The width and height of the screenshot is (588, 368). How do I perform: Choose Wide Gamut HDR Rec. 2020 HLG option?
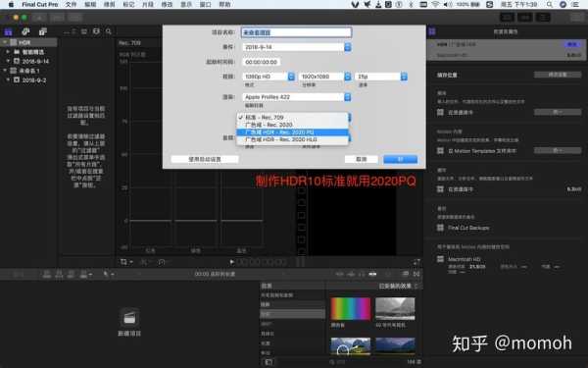pyautogui.click(x=292, y=139)
